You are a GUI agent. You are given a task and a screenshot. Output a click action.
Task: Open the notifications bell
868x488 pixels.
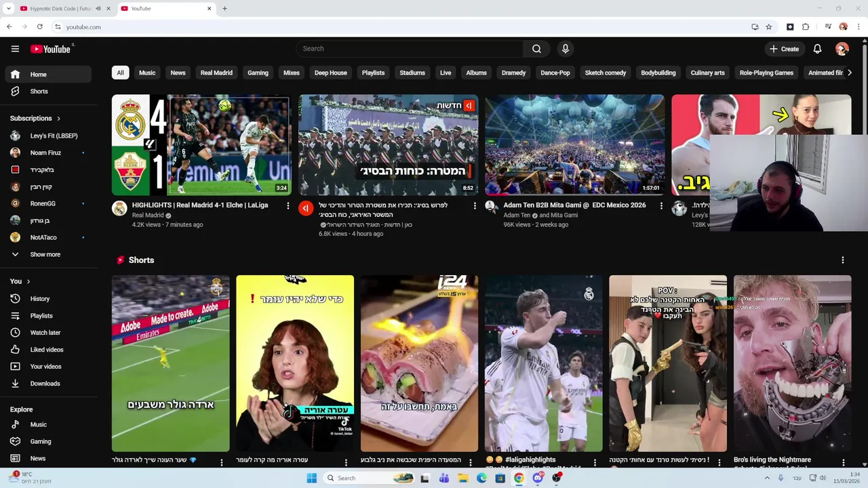pos(817,49)
